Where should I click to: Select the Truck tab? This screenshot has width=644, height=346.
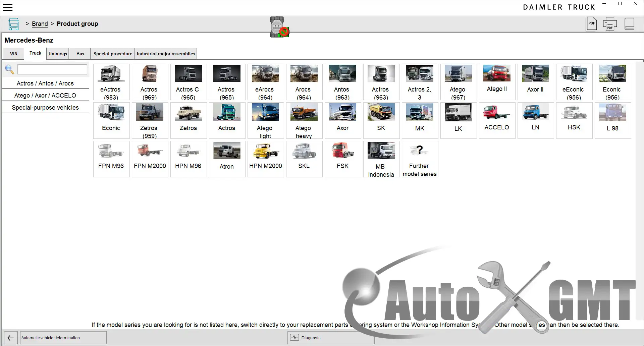pyautogui.click(x=35, y=53)
